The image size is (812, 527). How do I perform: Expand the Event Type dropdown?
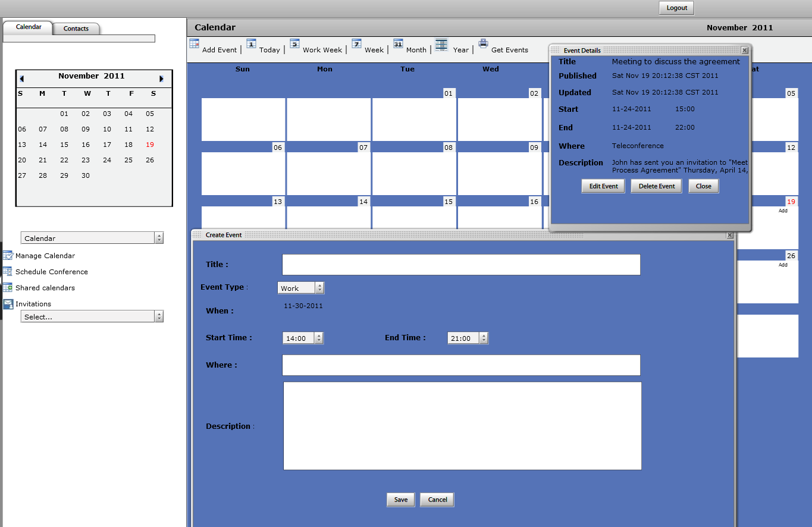click(x=319, y=288)
